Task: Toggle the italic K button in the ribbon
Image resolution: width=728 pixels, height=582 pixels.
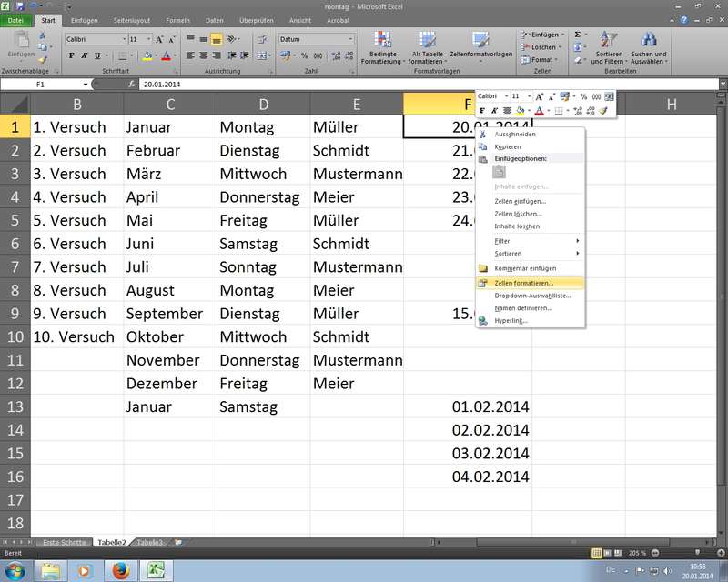Action: click(x=84, y=55)
